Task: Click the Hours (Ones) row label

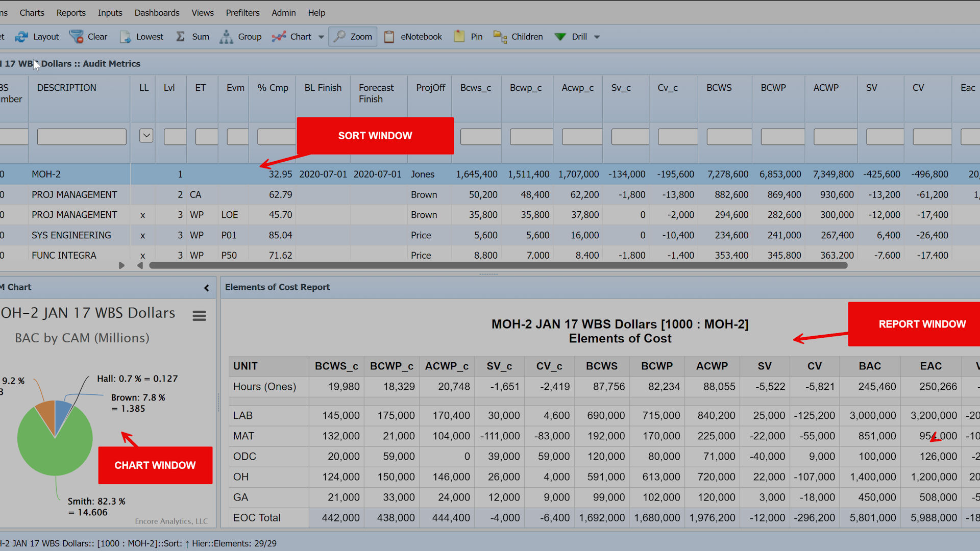Action: (x=264, y=387)
